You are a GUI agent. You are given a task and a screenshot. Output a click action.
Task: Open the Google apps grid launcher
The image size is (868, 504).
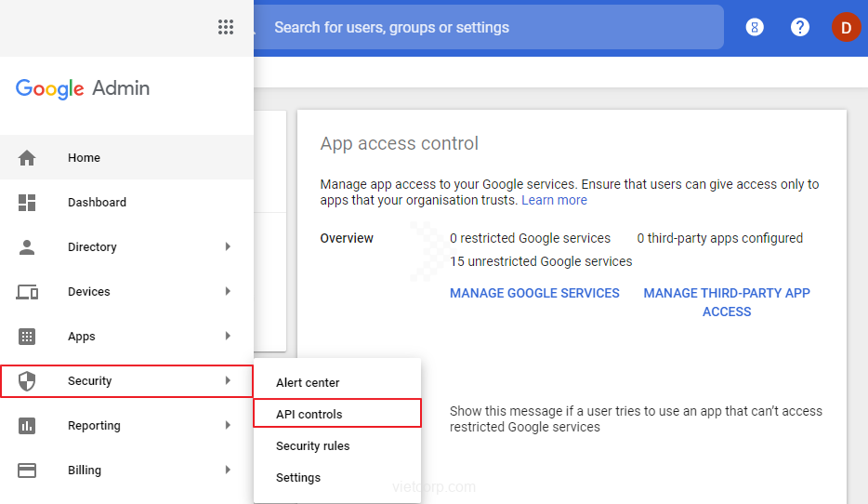226,27
